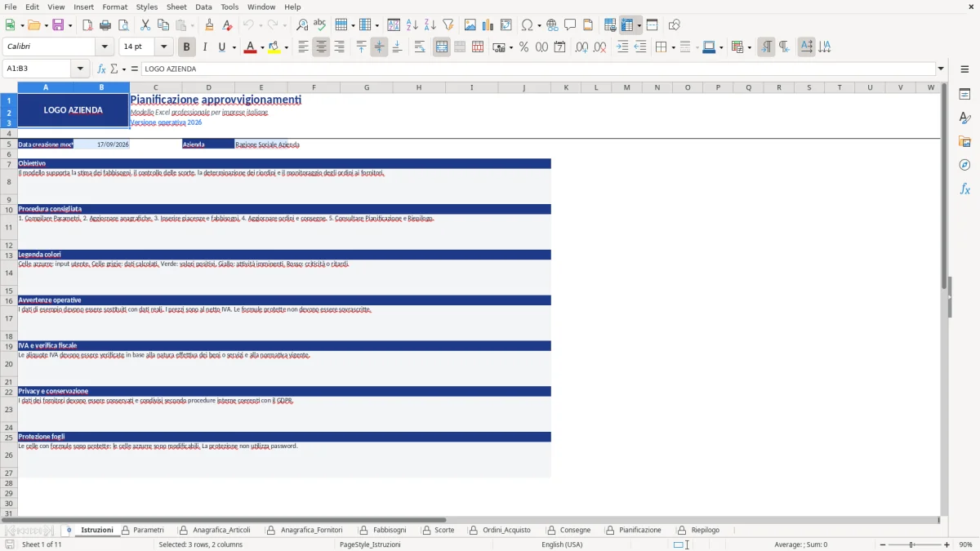The height and width of the screenshot is (551, 980).
Task: Open the Name Box dropdown
Action: (x=80, y=69)
